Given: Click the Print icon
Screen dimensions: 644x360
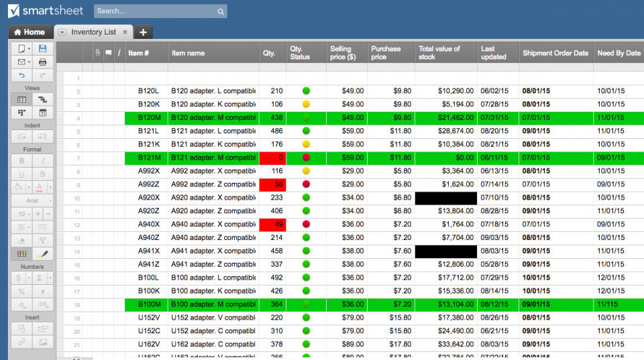Looking at the screenshot, I should pos(42,62).
